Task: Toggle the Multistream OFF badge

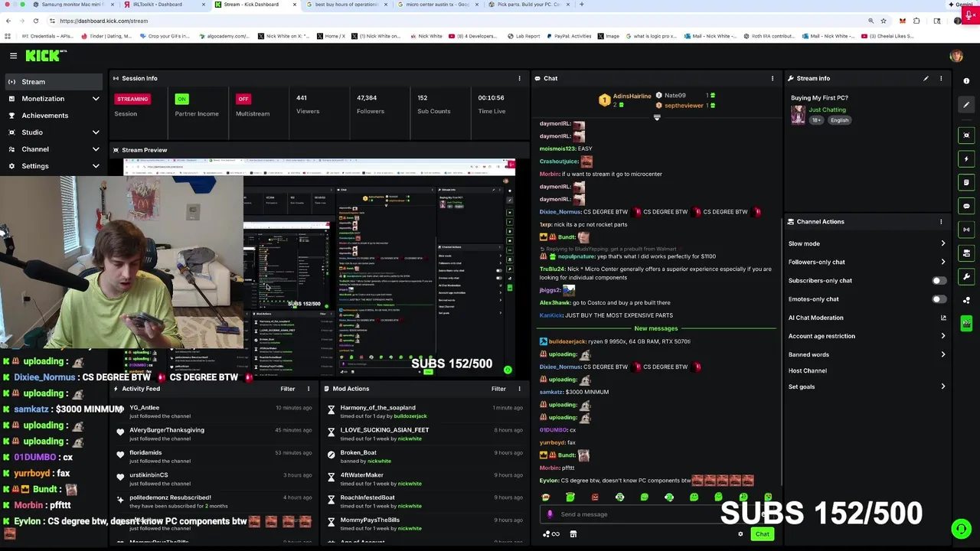Action: coord(243,99)
